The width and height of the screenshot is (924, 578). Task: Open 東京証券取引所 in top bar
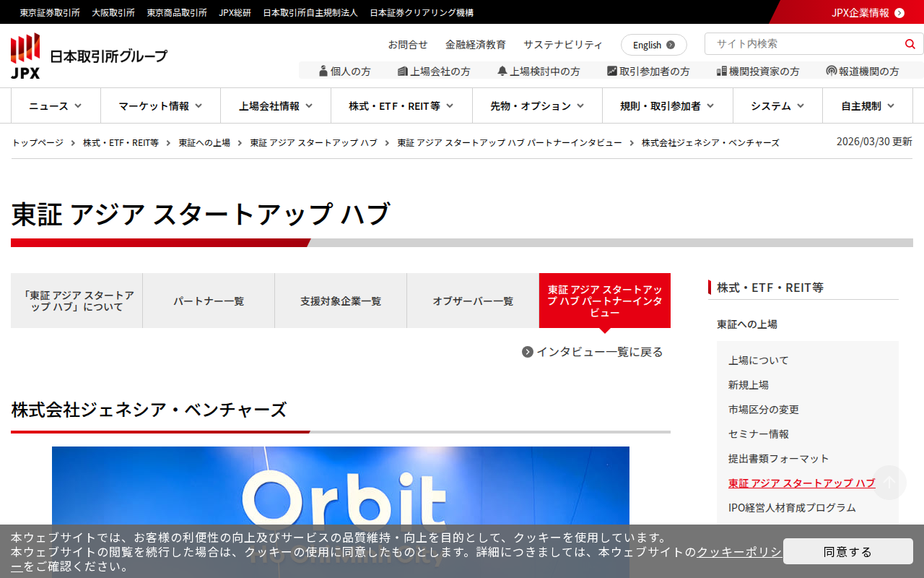coord(50,12)
